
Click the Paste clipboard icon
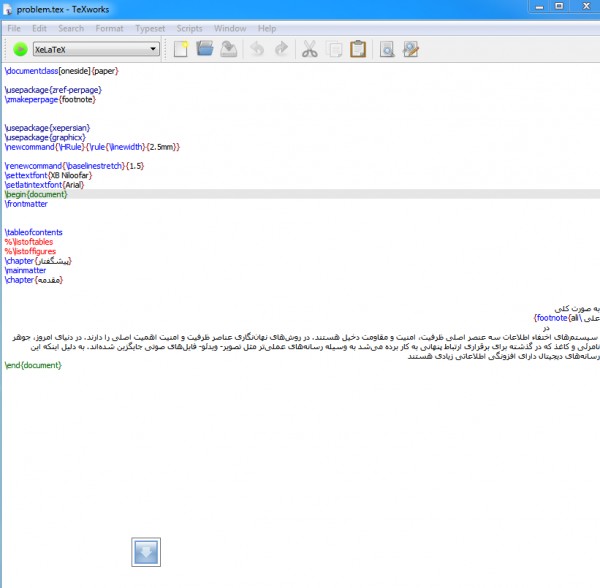click(x=357, y=49)
